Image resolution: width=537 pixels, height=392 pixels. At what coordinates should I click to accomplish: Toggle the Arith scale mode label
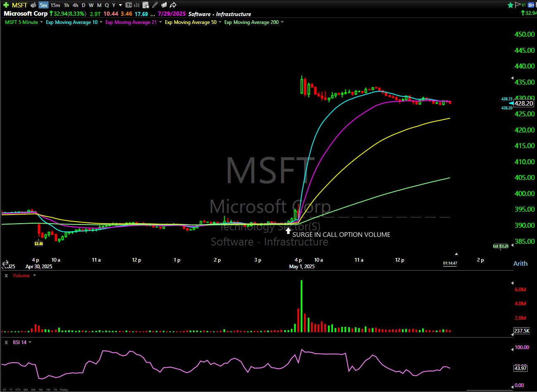click(520, 263)
